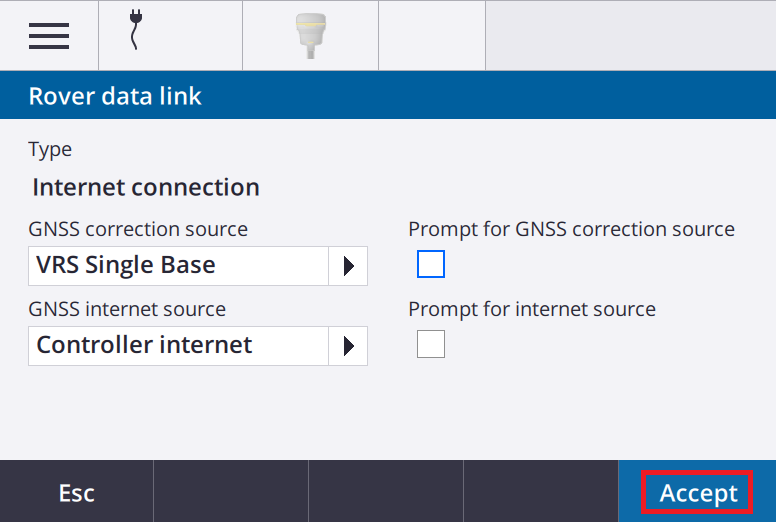Click the Prompt for internet source label
This screenshot has height=522, width=776.
click(532, 309)
